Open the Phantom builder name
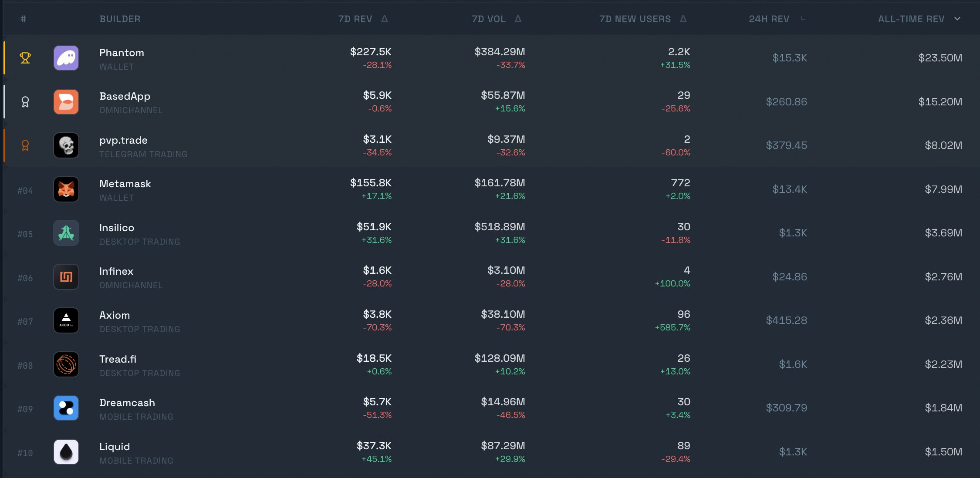This screenshot has width=980, height=478. click(122, 53)
